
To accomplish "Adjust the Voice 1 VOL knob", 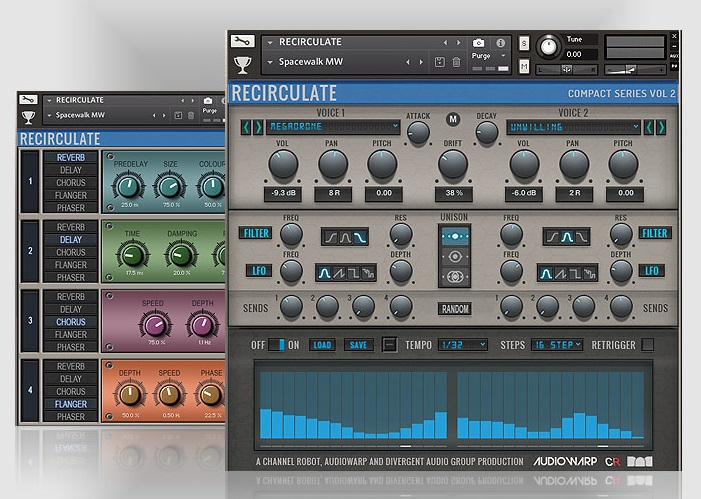I will (x=283, y=164).
